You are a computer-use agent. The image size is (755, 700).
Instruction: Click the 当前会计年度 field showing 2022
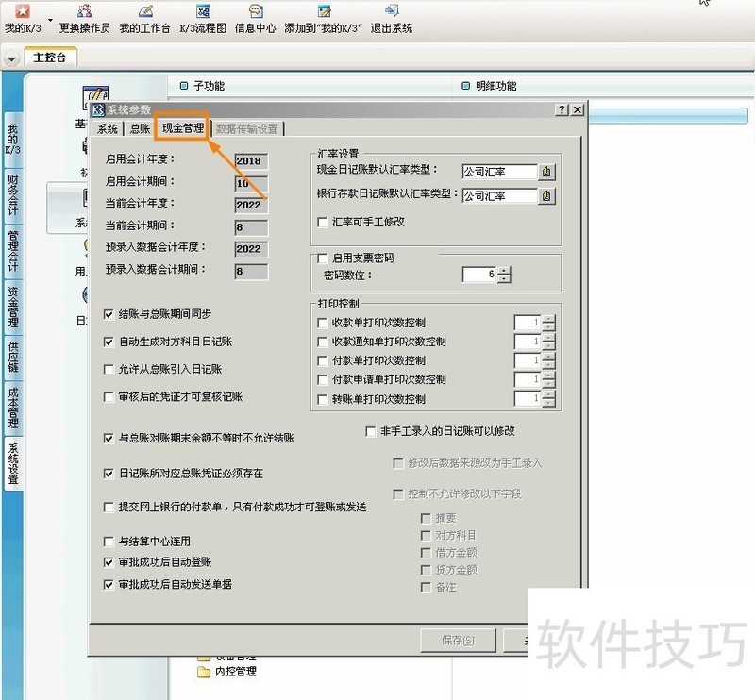(251, 205)
